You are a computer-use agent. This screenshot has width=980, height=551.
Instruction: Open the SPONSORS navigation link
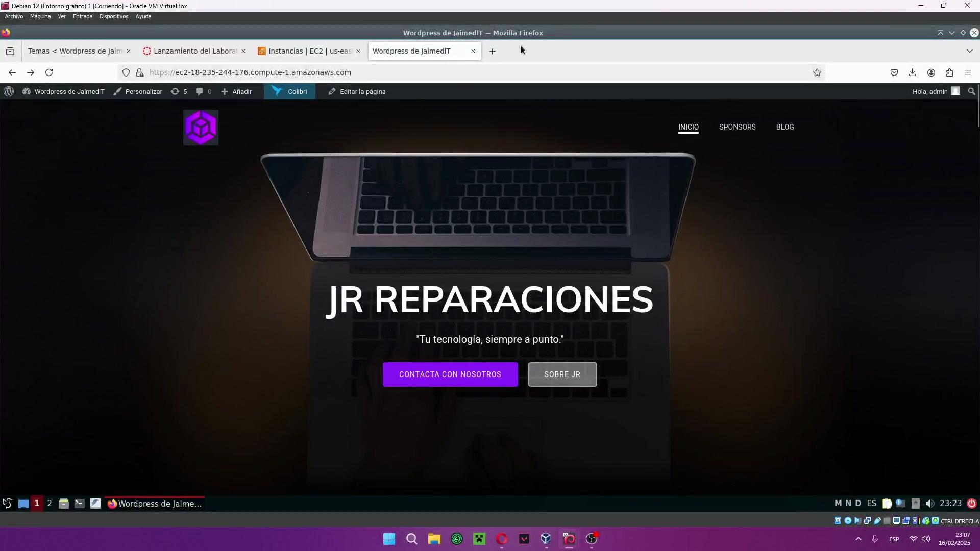[x=737, y=127]
